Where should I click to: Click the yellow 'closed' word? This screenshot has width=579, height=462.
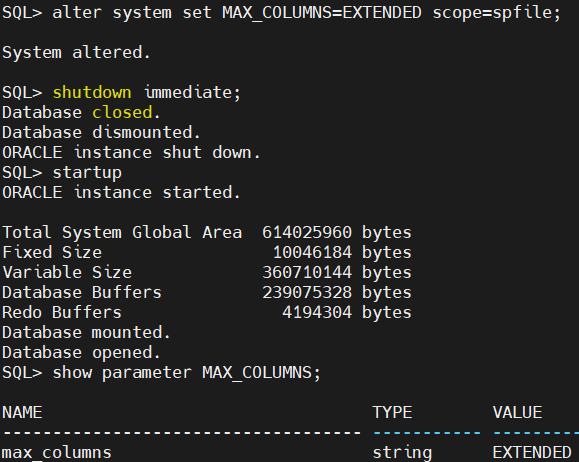coord(122,112)
